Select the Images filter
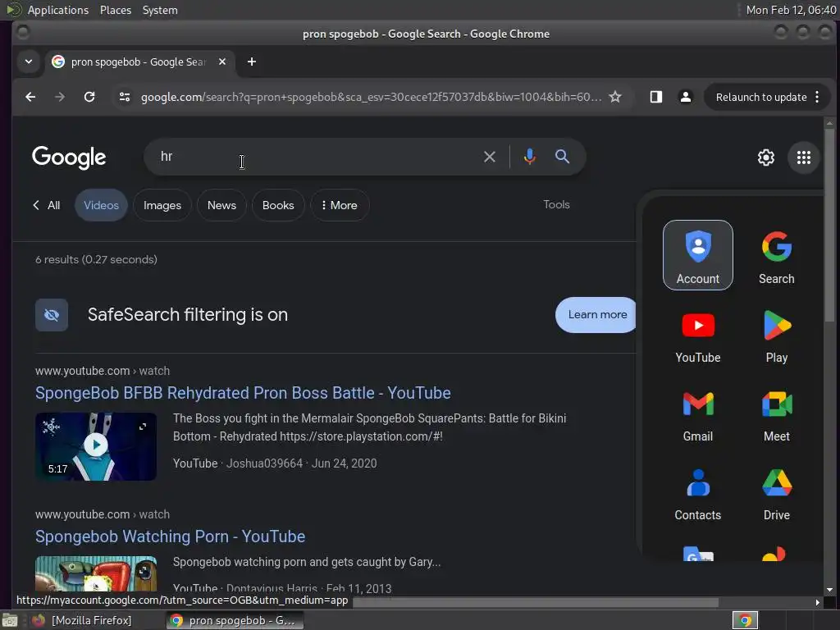 [x=162, y=205]
